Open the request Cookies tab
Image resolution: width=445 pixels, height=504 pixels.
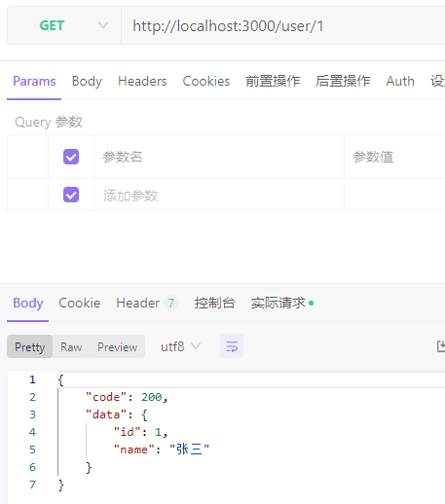point(206,81)
